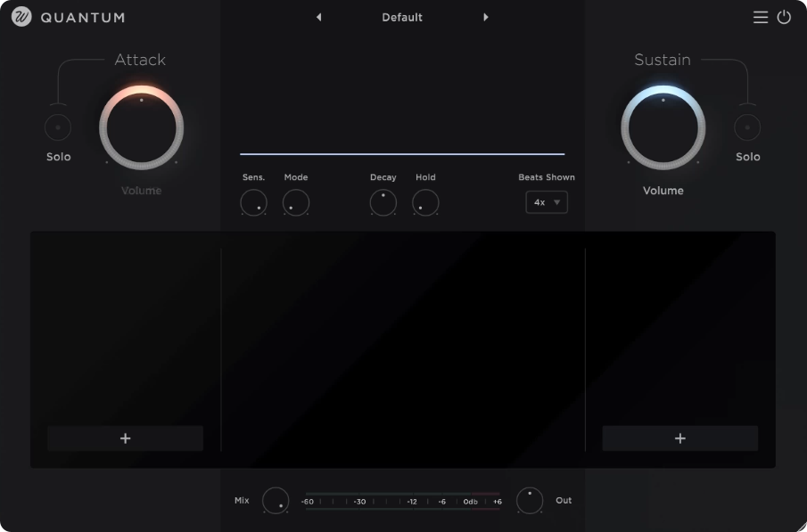Open the hamburger menu
Screen dimensions: 807x532
point(760,17)
